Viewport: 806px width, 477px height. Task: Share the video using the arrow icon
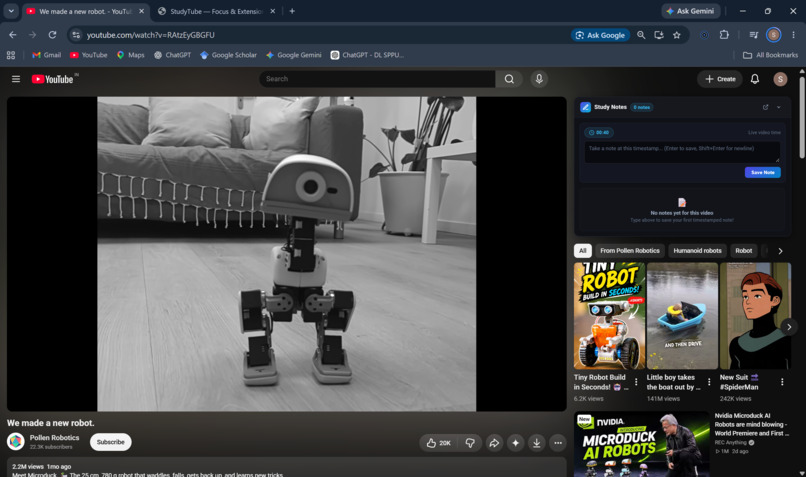(x=494, y=443)
